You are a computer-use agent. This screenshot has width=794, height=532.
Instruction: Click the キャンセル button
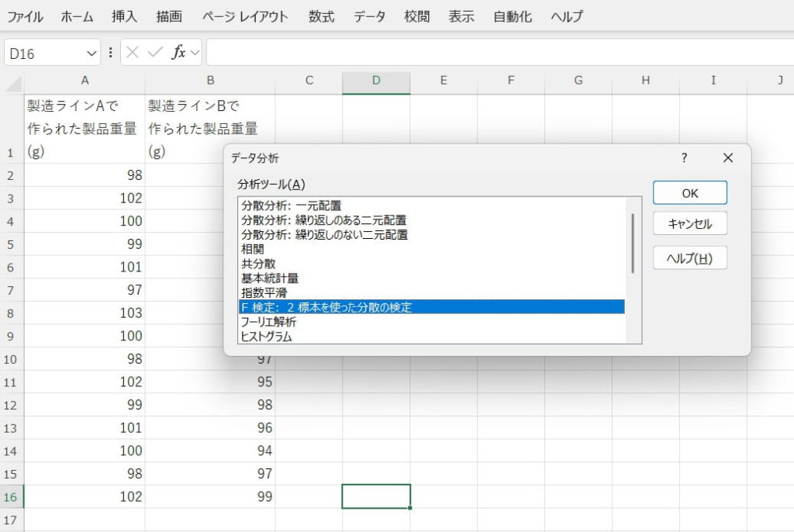pos(689,225)
